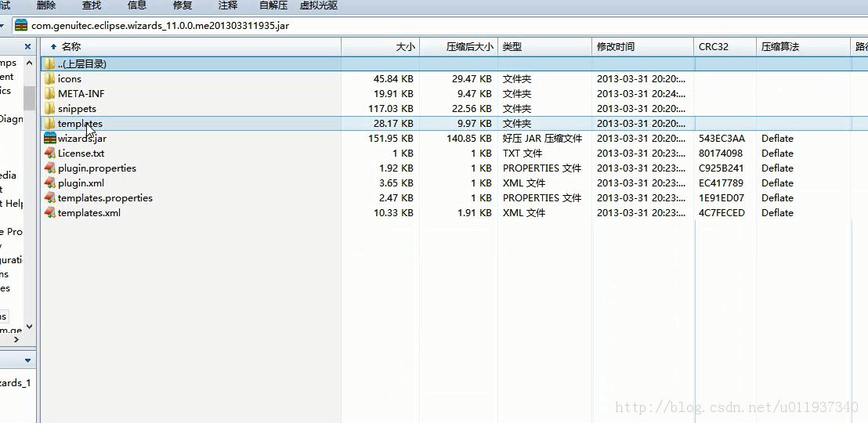Click the 1.91 KB compressed size cell
The width and height of the screenshot is (868, 423).
[475, 213]
